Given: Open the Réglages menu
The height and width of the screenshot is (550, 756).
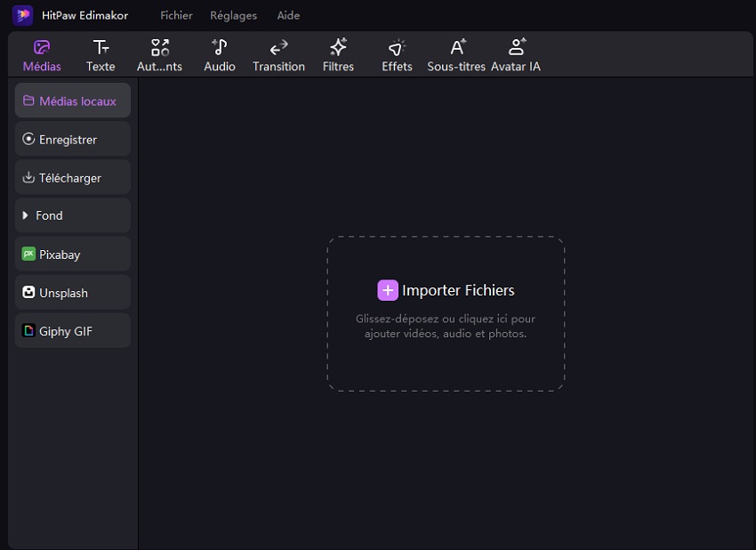Looking at the screenshot, I should tap(233, 15).
